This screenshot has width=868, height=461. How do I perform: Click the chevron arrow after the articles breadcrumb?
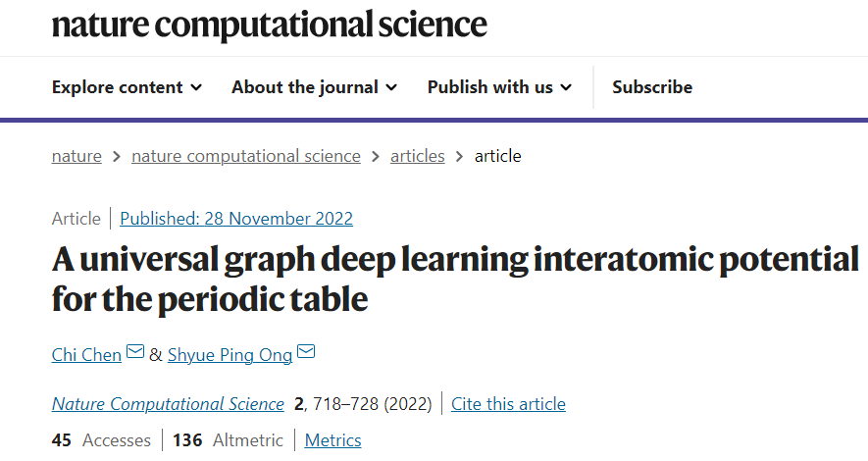(459, 157)
